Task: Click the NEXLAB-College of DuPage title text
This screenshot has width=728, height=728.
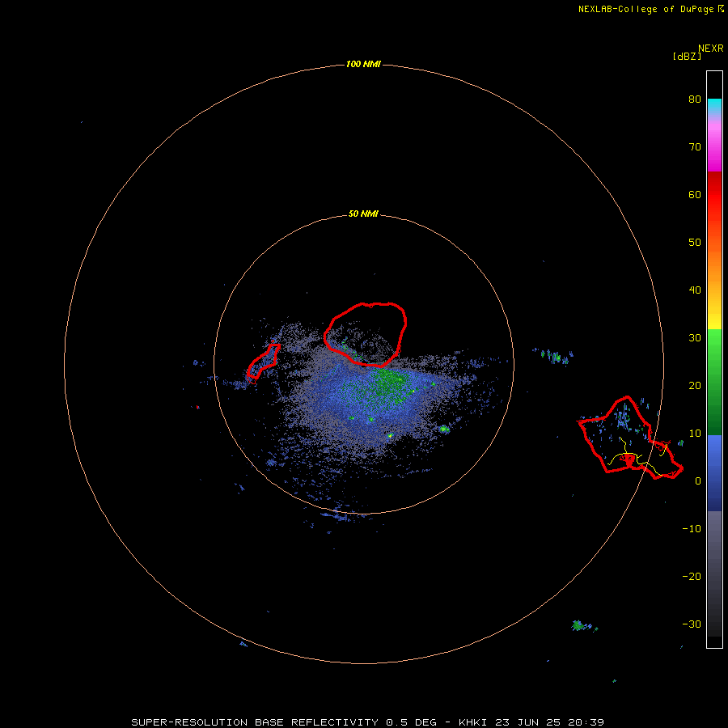Action: [650, 9]
